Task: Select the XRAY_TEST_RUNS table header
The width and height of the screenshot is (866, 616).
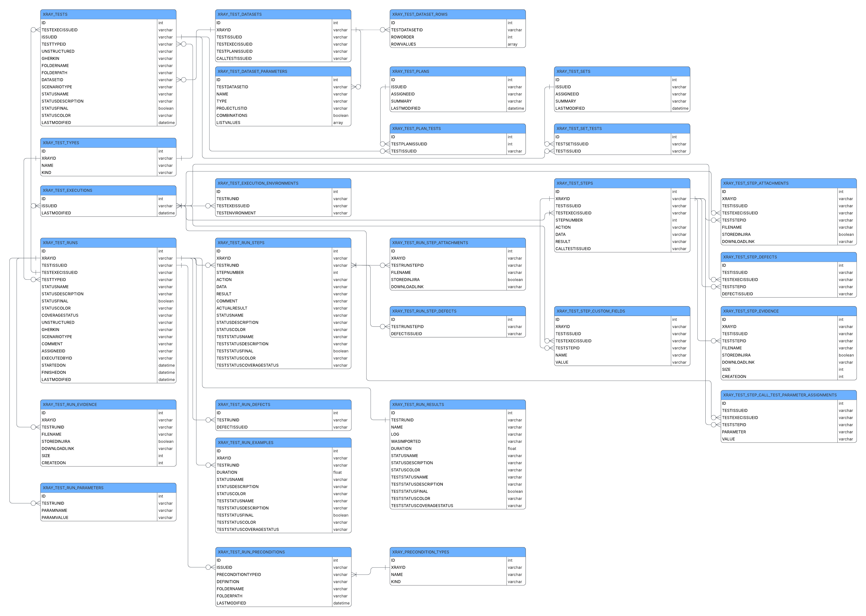Action: 108,243
